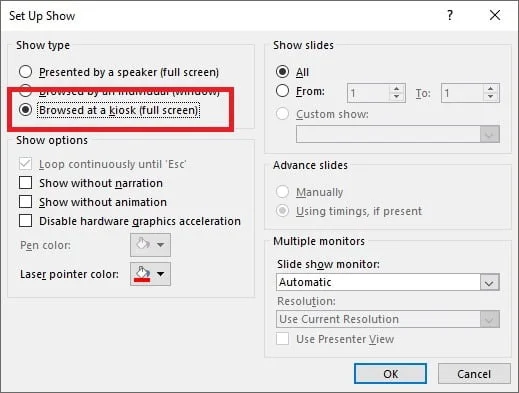Viewport: 519px width, 393px height.
Task: Confirm settings with the OK button
Action: point(390,374)
